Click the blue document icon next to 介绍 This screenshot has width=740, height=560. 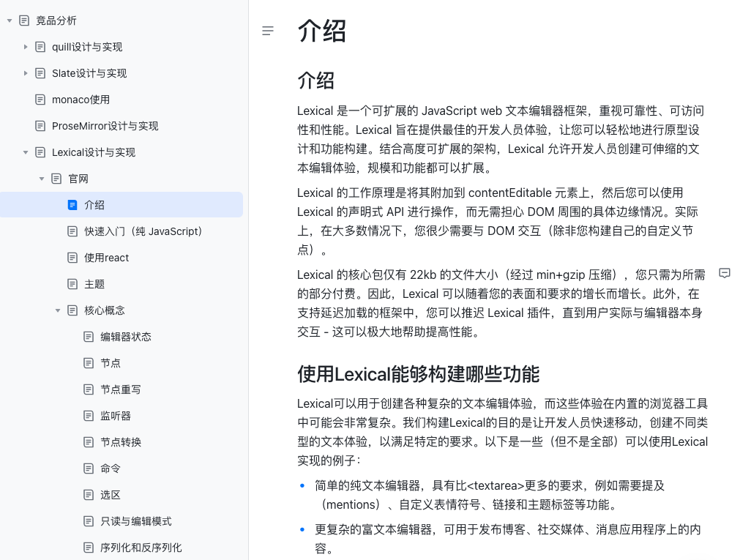coord(72,205)
